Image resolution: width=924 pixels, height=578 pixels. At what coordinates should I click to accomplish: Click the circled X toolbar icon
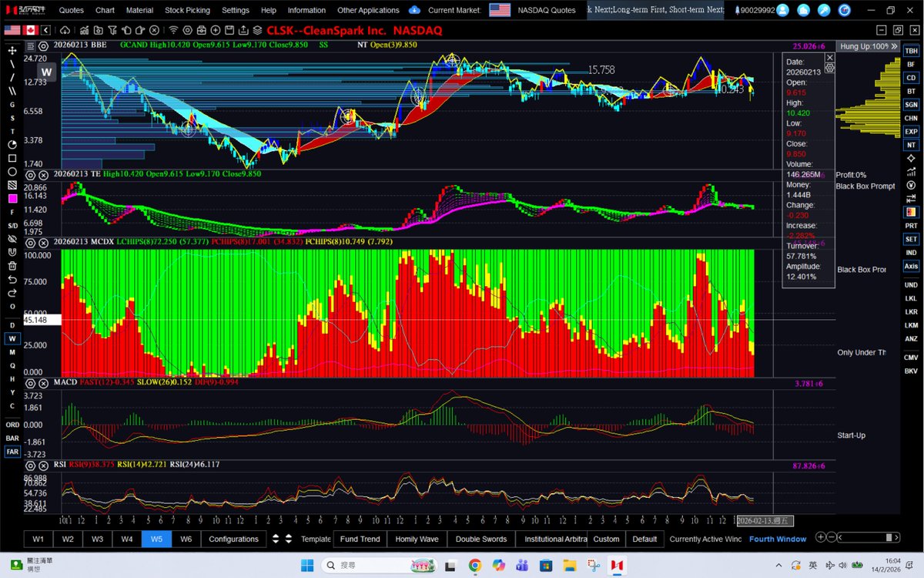tap(154, 30)
